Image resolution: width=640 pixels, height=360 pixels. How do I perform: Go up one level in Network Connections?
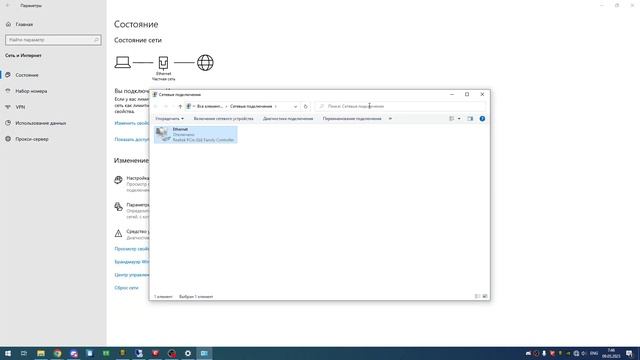pos(180,107)
